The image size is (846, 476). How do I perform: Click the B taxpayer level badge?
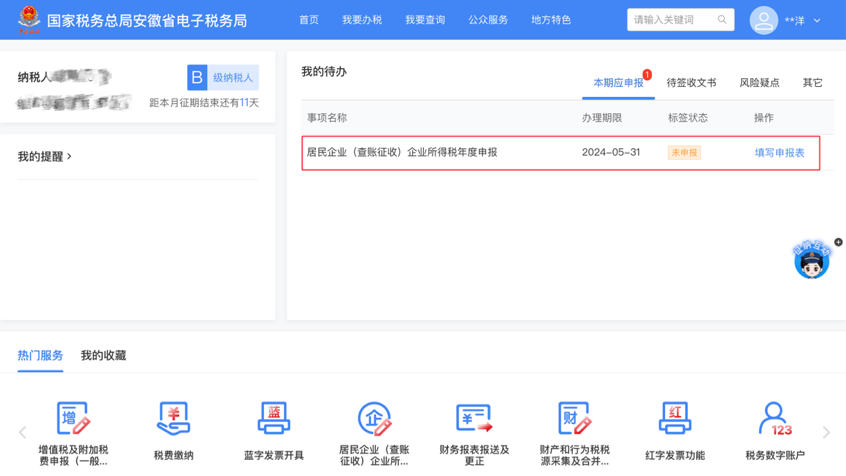(x=197, y=78)
